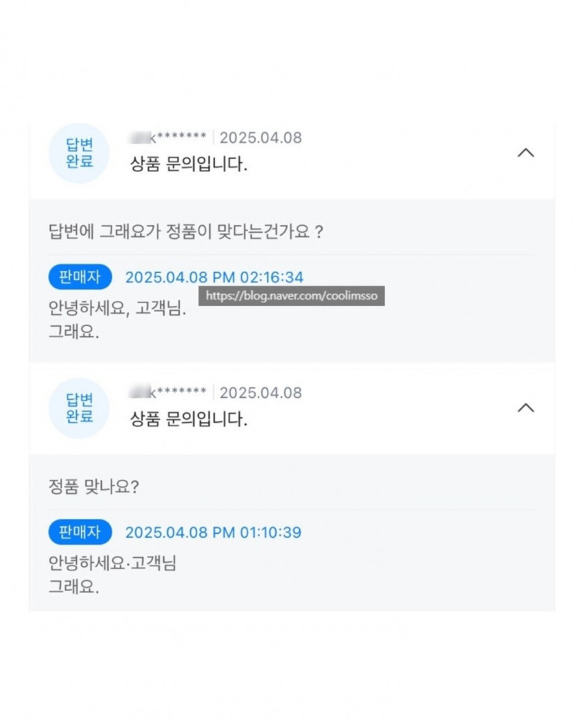The width and height of the screenshot is (582, 728).
Task: Click seller reply timestamp PM 01:10:39
Action: [213, 532]
